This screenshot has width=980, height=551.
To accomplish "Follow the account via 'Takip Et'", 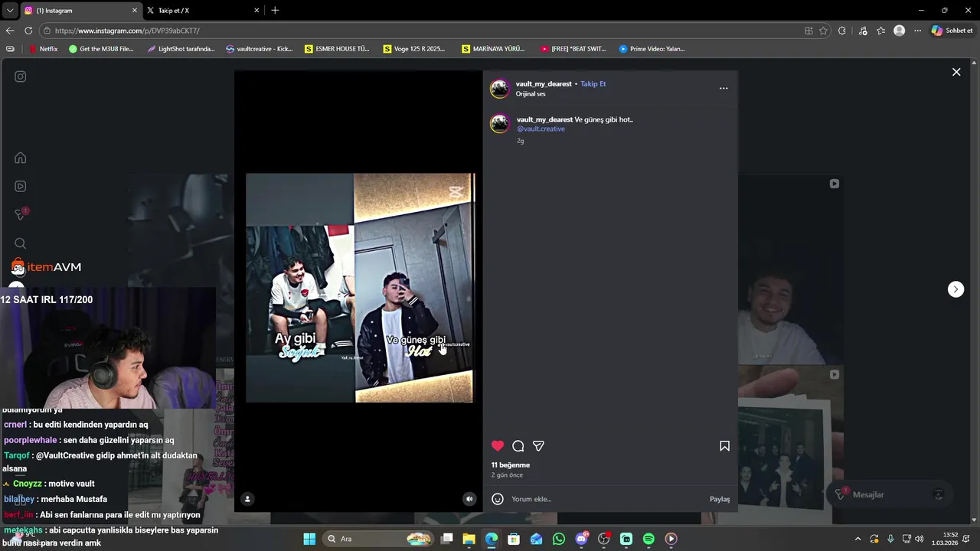I will click(x=593, y=84).
